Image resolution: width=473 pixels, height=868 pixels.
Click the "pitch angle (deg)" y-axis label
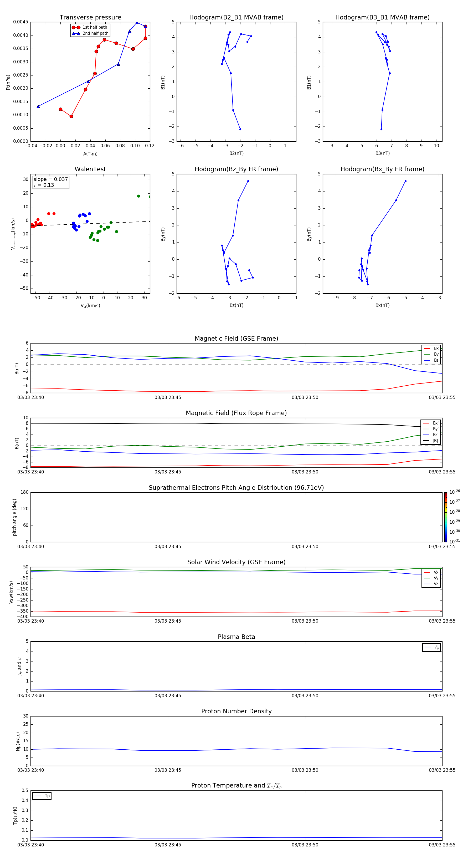pos(14,517)
